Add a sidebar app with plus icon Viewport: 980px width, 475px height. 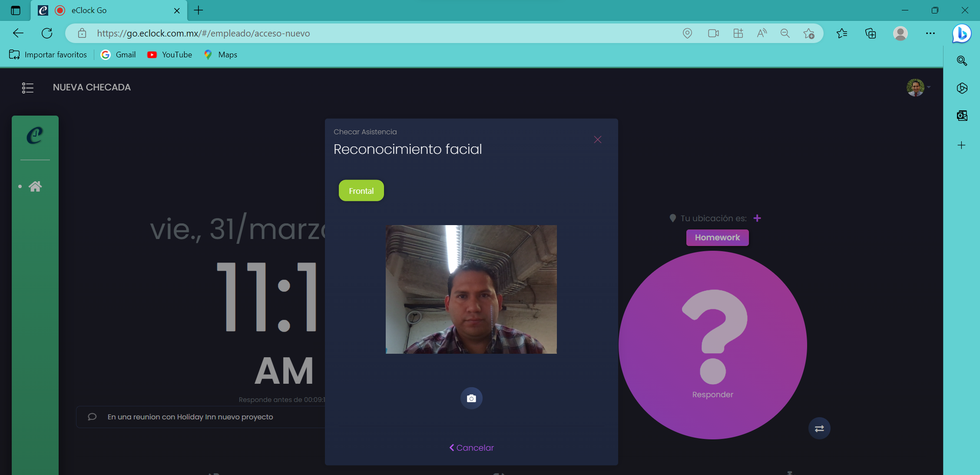point(962,145)
